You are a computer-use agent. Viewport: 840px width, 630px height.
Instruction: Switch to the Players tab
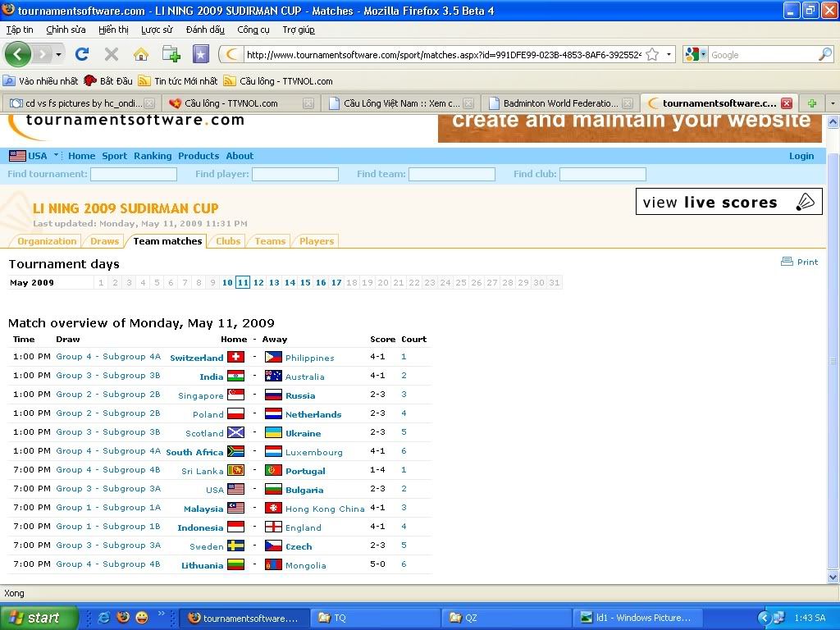pos(317,241)
